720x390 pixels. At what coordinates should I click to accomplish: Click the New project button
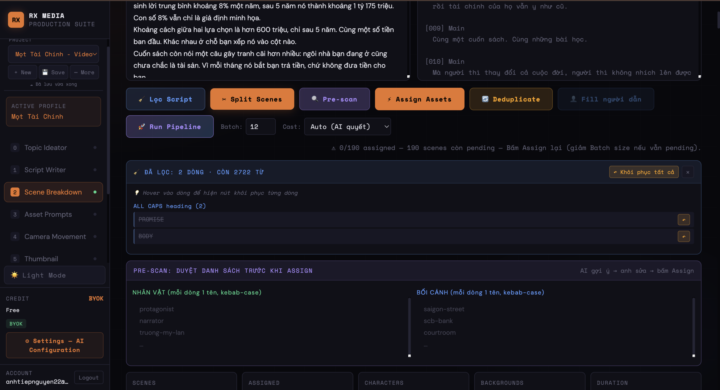[22, 72]
